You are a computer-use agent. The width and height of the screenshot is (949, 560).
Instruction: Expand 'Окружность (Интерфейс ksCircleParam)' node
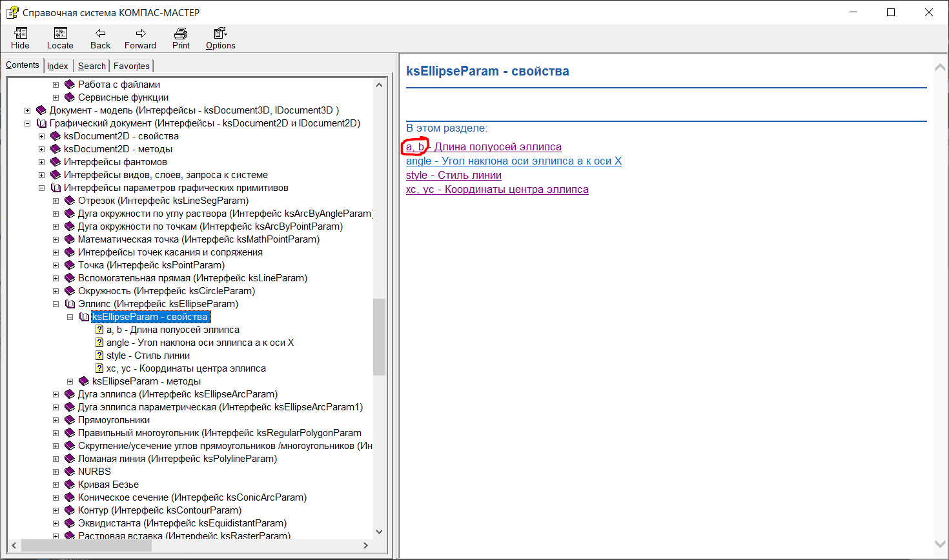[x=56, y=291]
